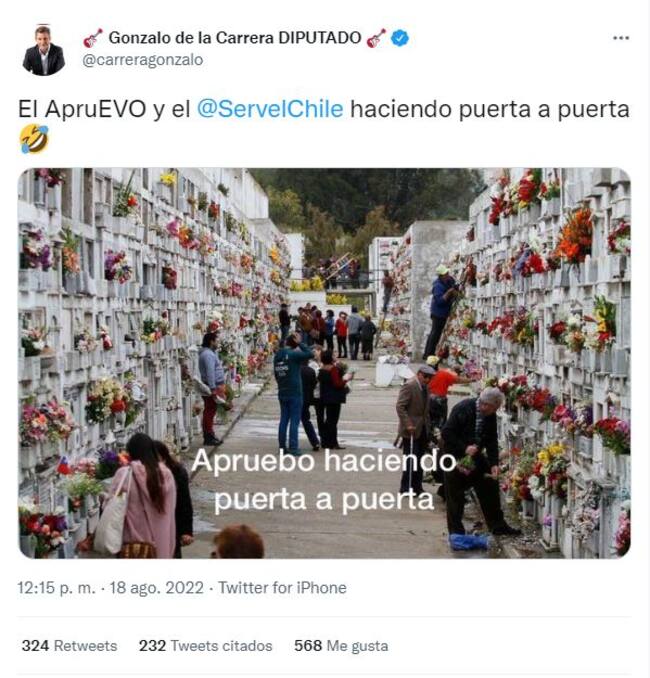Click Gonzalo de la Carrera's profile avatar
The height and width of the screenshot is (678, 650).
point(44,50)
